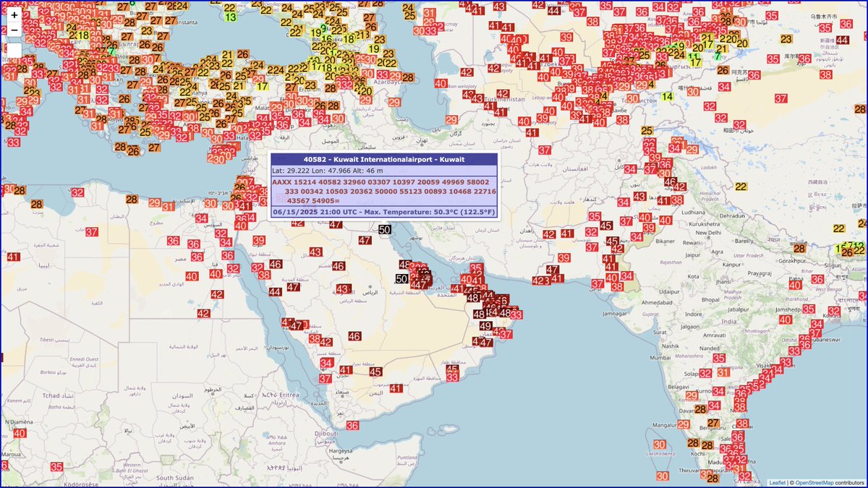Select 28 marker beside Sri Lanka at bottom
The image size is (868, 488).
(712, 478)
